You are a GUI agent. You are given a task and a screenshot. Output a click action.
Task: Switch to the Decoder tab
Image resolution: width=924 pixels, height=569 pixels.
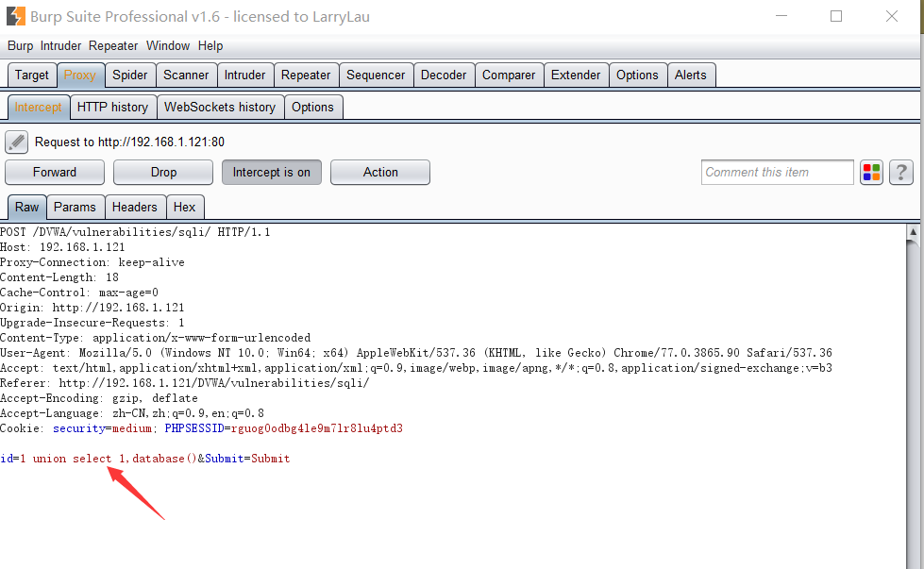pyautogui.click(x=444, y=75)
